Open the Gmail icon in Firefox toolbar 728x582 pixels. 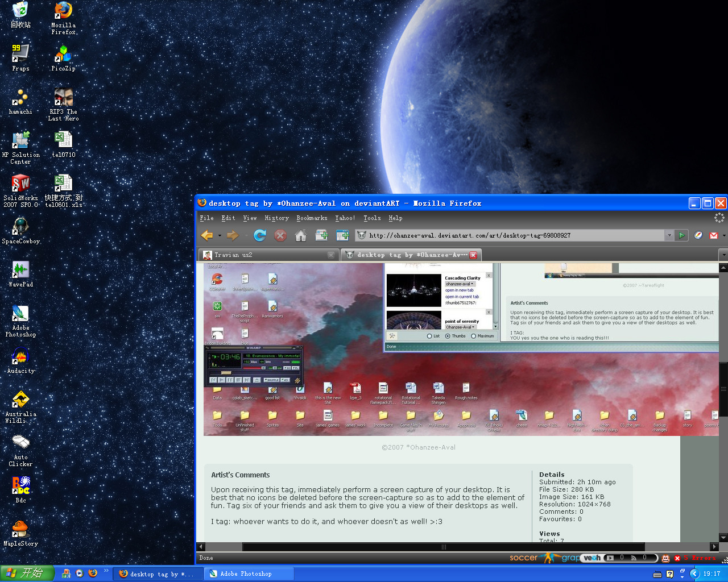[714, 235]
